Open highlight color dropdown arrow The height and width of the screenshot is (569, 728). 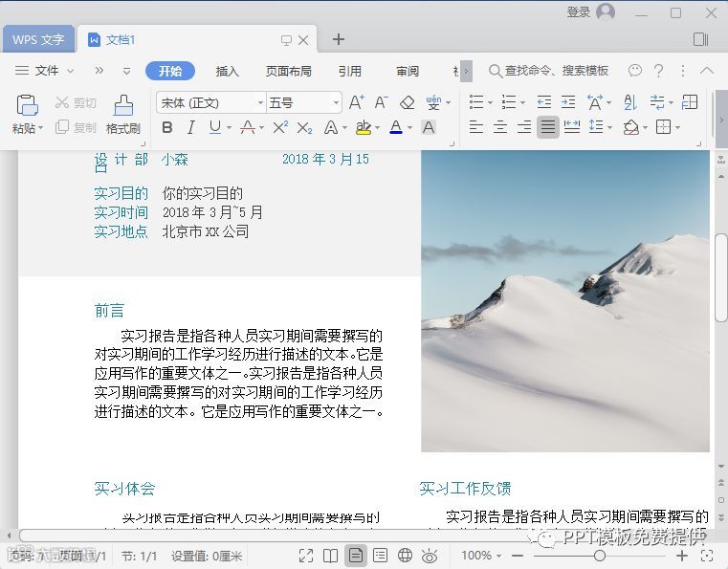[378, 127]
